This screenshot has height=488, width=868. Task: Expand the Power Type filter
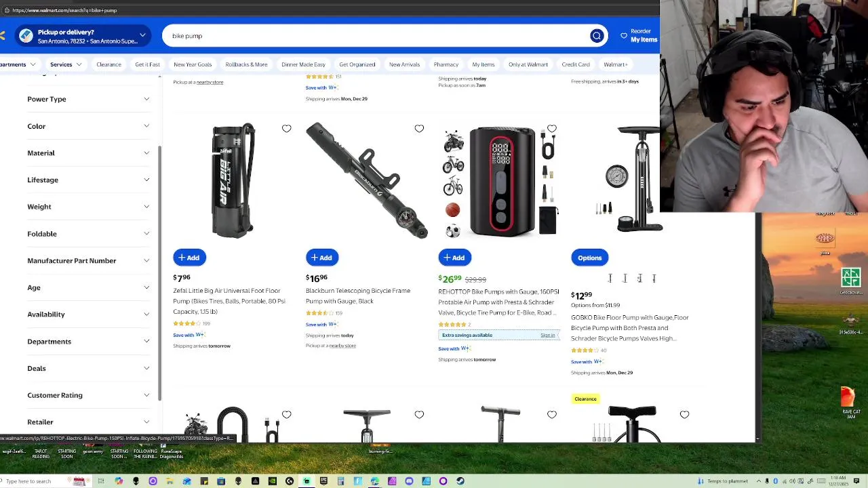tap(88, 99)
